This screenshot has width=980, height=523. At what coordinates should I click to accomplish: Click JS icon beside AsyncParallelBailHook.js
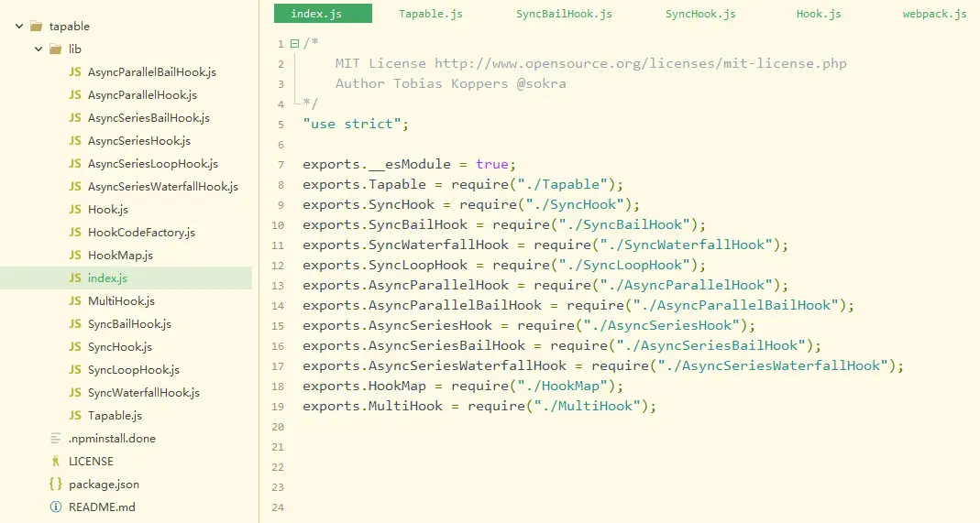[75, 71]
